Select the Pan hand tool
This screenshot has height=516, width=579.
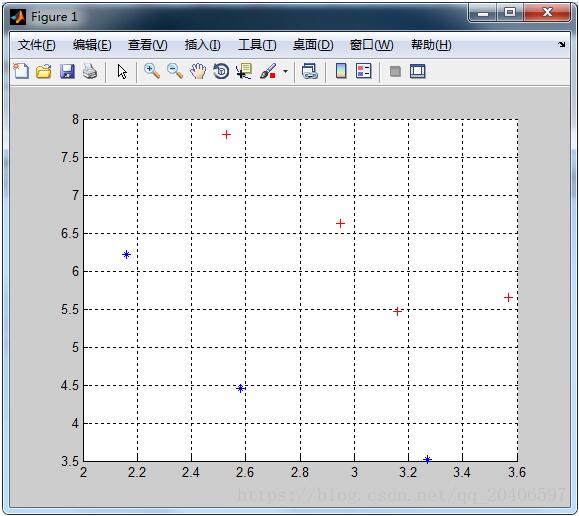(x=198, y=71)
